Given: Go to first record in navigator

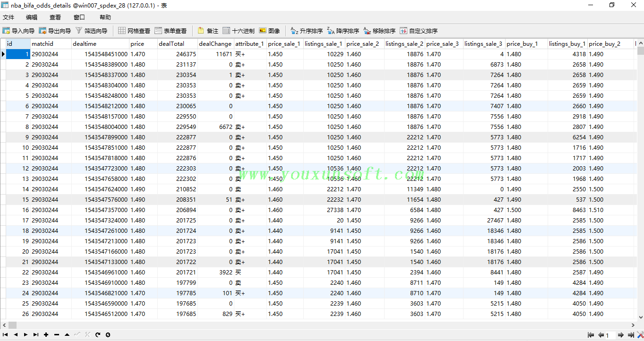Looking at the screenshot, I should tap(6, 335).
